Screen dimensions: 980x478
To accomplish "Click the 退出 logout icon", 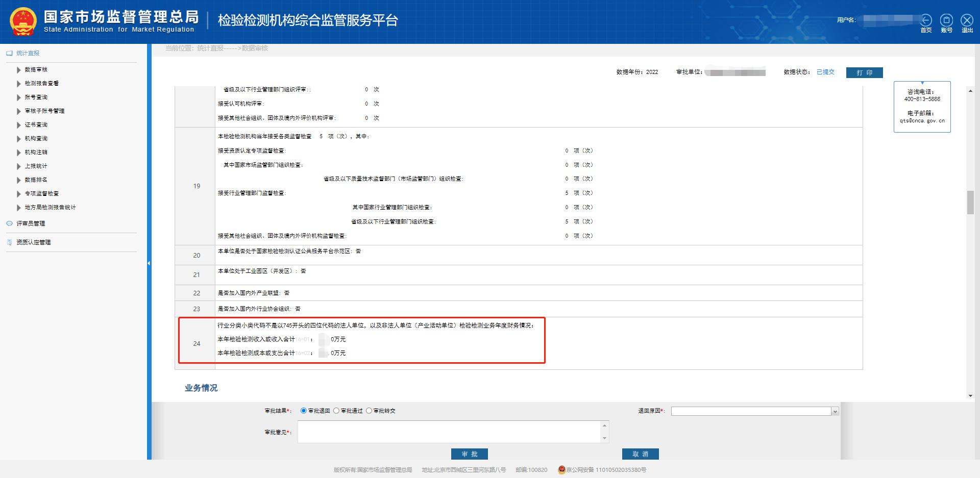I will click(x=966, y=20).
